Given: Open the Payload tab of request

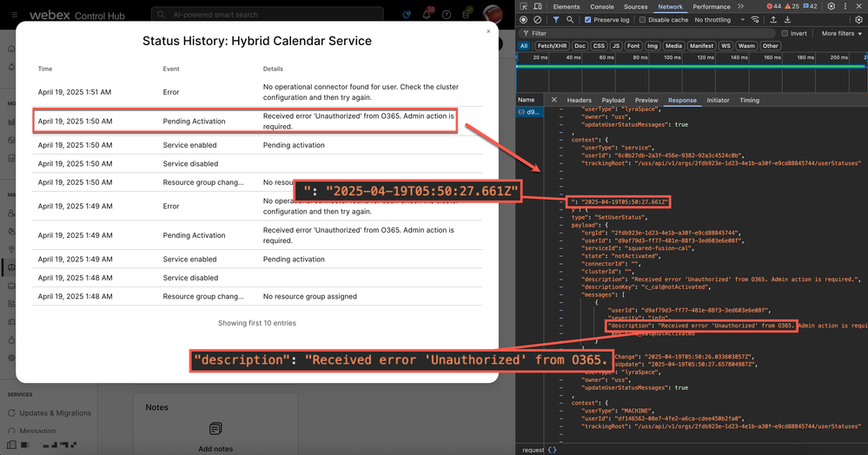Looking at the screenshot, I should [x=613, y=100].
